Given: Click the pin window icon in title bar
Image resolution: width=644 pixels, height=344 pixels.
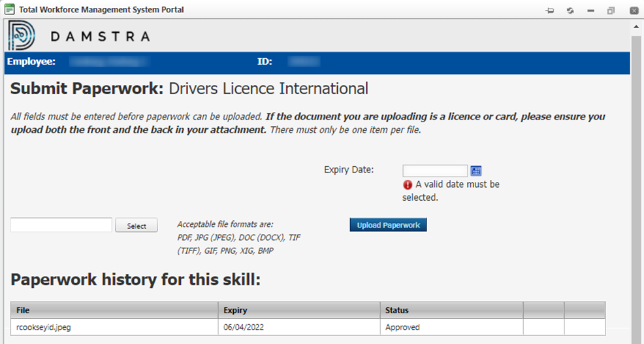Looking at the screenshot, I should click(x=549, y=10).
